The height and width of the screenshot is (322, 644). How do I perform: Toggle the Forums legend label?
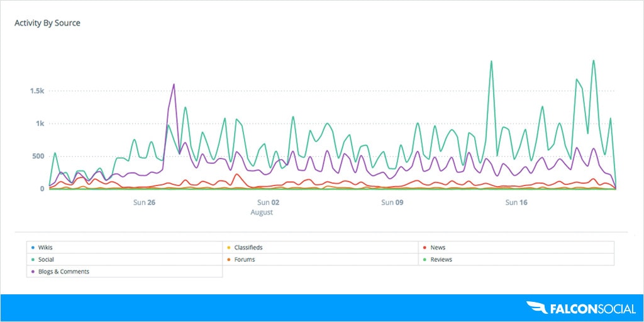point(245,260)
